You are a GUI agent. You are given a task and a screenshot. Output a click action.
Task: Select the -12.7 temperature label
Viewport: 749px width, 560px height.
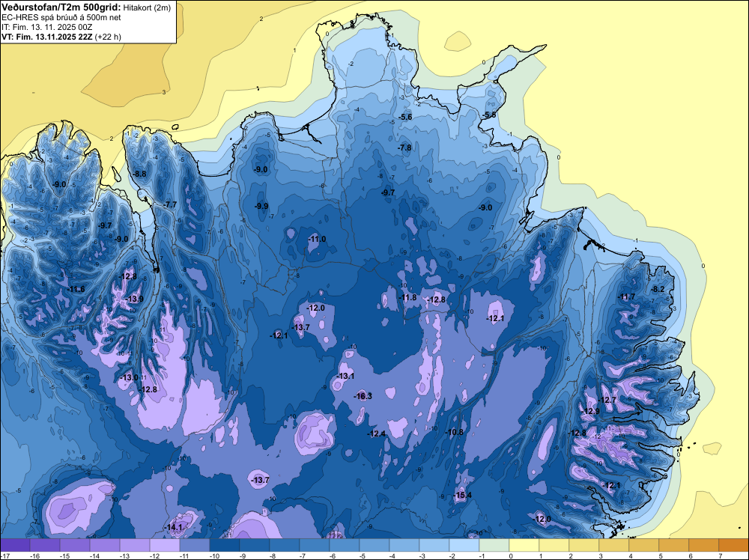click(x=607, y=401)
